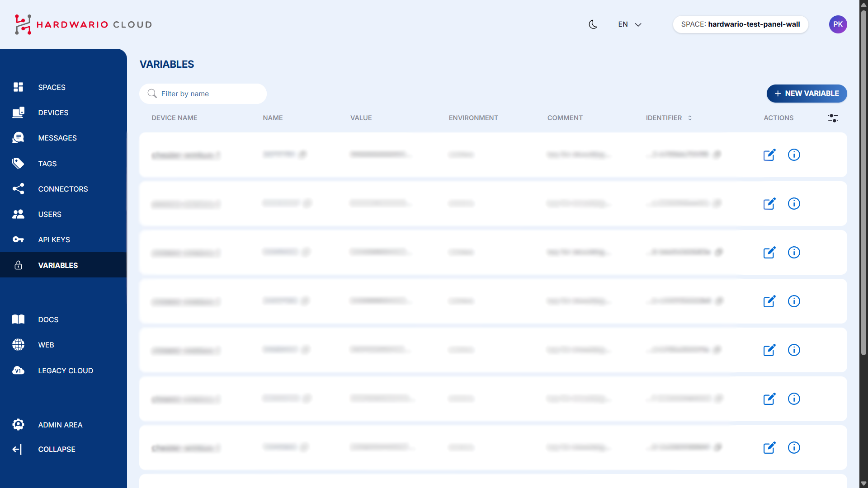
Task: Collapse the sidebar
Action: click(57, 449)
